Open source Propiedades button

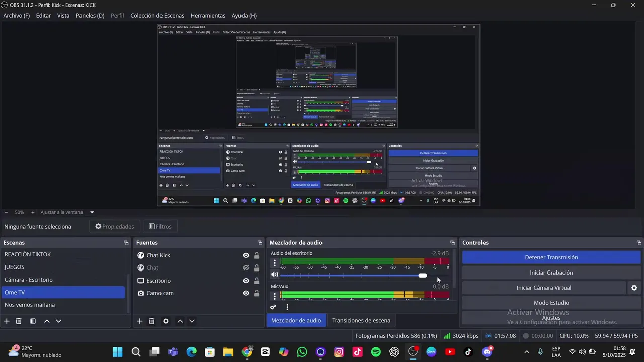click(x=115, y=227)
